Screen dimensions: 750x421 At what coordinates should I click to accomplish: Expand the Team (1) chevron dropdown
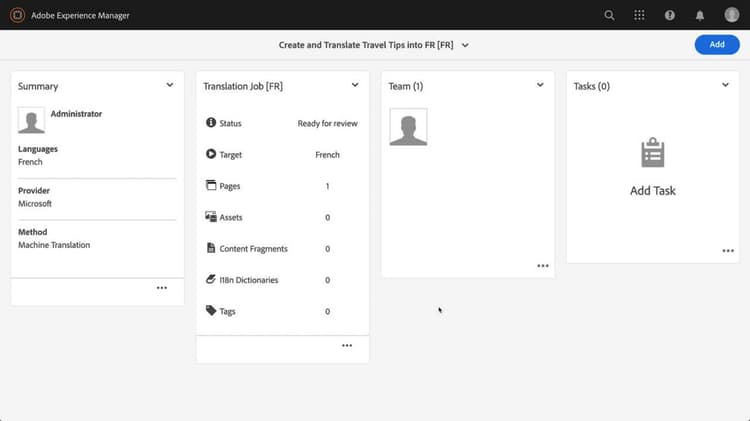point(540,85)
